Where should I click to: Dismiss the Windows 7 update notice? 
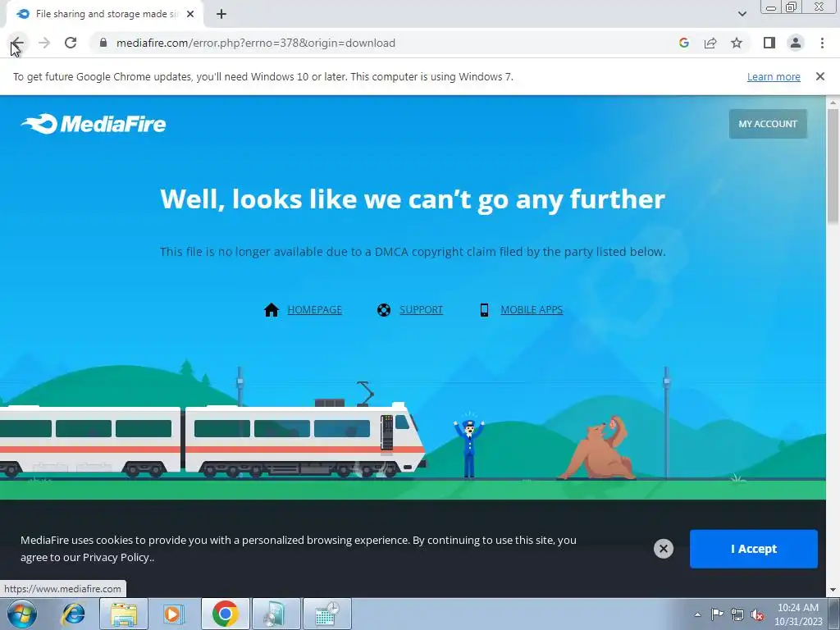click(x=820, y=76)
